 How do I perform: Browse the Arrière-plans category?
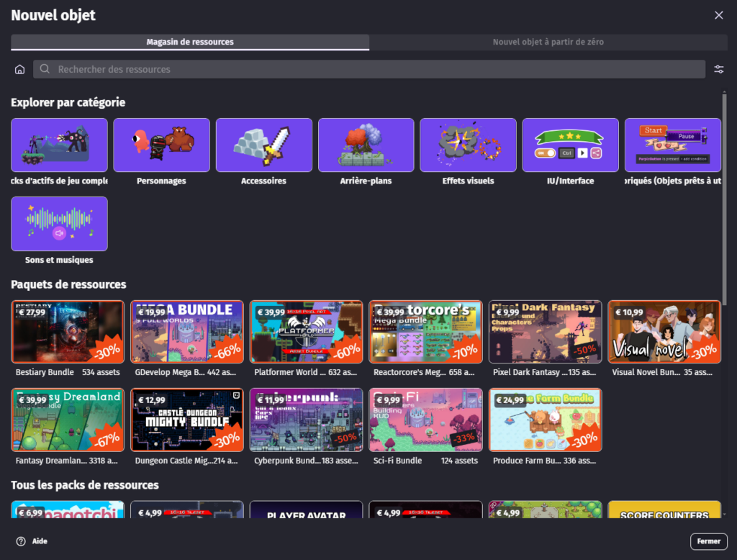366,145
